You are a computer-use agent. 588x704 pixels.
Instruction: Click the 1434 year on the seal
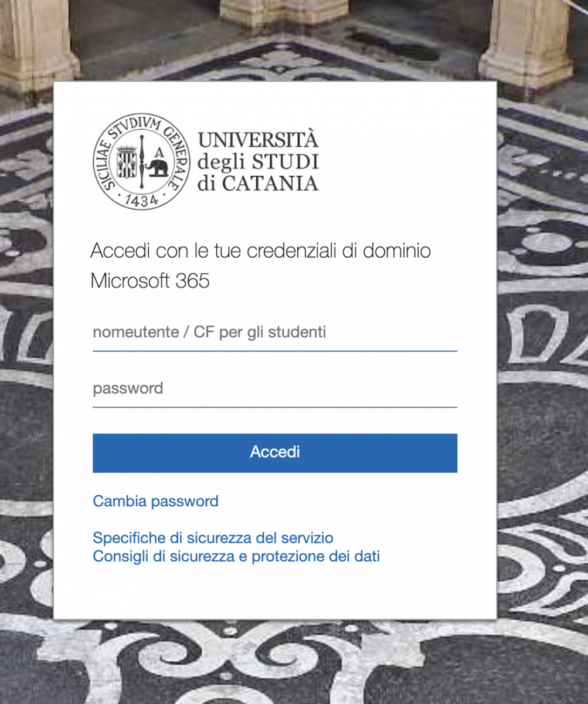[141, 200]
